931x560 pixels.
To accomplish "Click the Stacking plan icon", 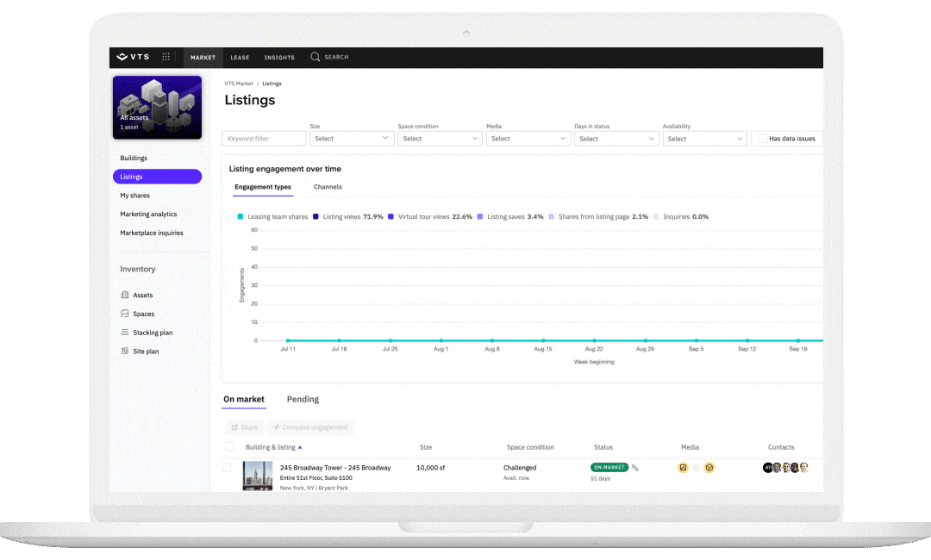I will pyautogui.click(x=125, y=333).
